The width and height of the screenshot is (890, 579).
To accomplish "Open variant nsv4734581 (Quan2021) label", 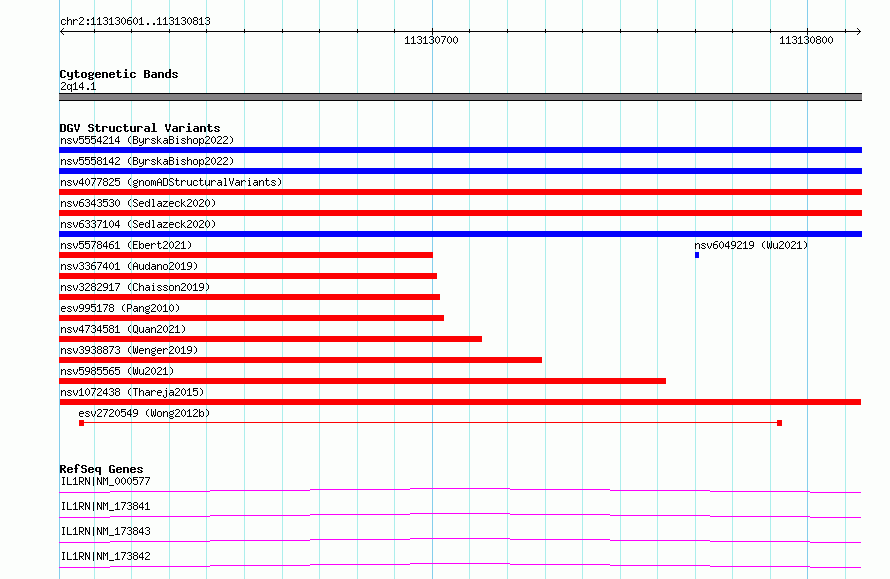I will [x=123, y=329].
